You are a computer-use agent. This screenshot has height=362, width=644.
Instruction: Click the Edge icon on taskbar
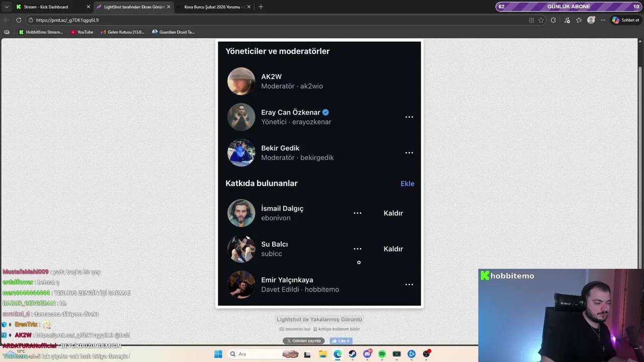point(338,354)
